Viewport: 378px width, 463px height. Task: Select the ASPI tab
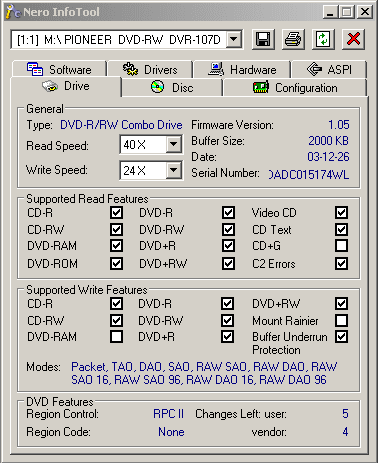(329, 69)
